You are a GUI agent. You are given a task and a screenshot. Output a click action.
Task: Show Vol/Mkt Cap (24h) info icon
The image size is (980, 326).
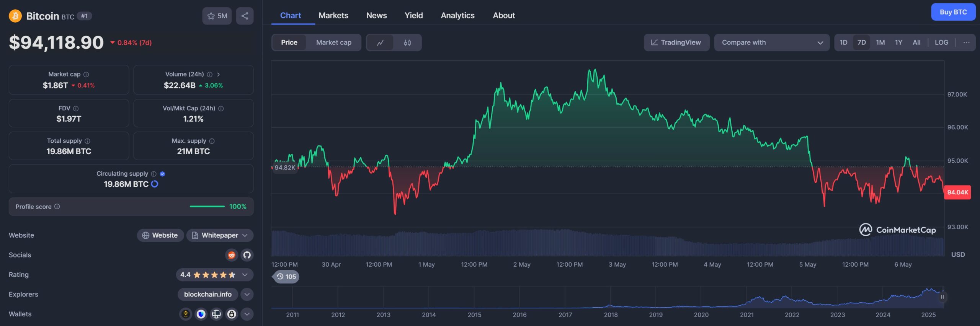(221, 109)
